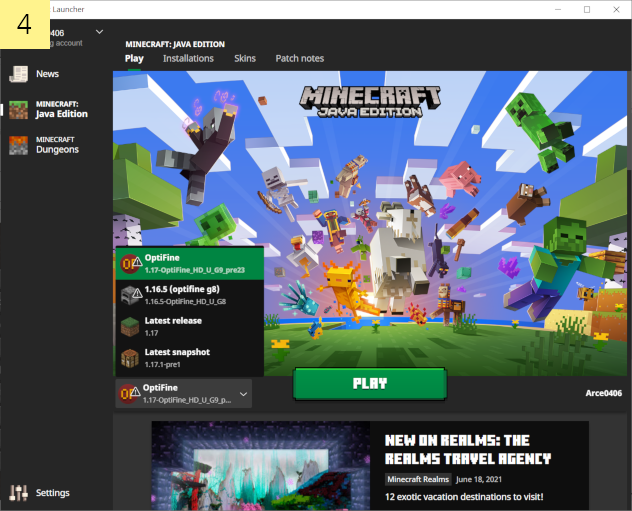The height and width of the screenshot is (511, 632).
Task: Open the Settings sliders icon
Action: coord(19,492)
